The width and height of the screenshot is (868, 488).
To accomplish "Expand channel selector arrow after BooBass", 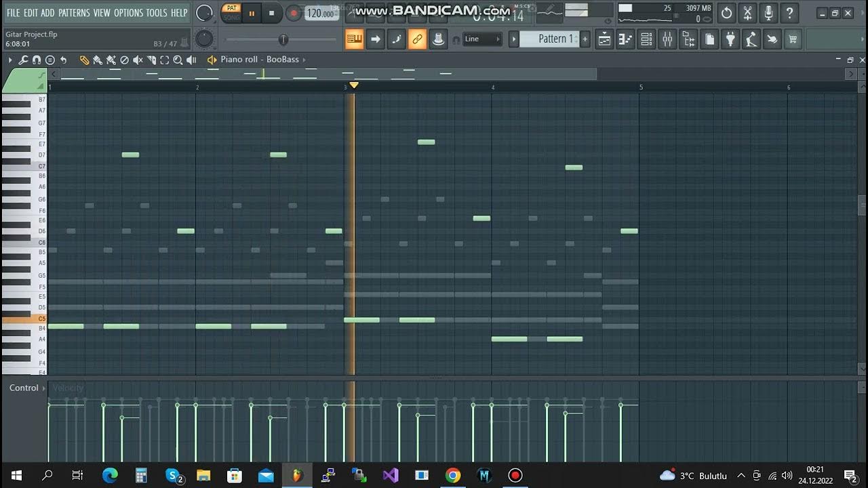I will click(x=304, y=60).
